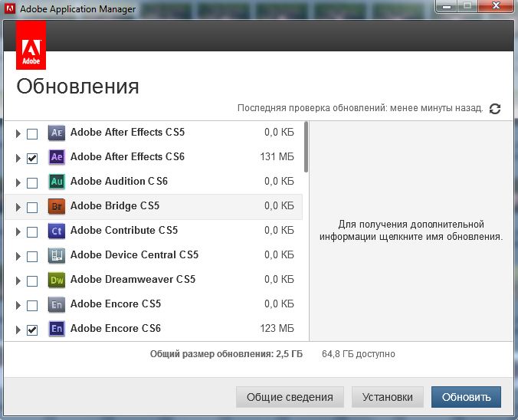Minimize the Adobe Application Manager window

click(x=447, y=5)
